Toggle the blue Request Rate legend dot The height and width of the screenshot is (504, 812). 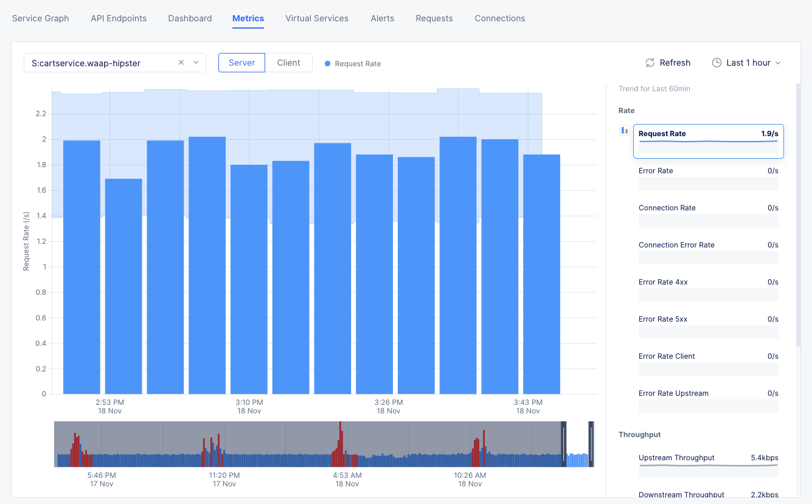(x=327, y=63)
